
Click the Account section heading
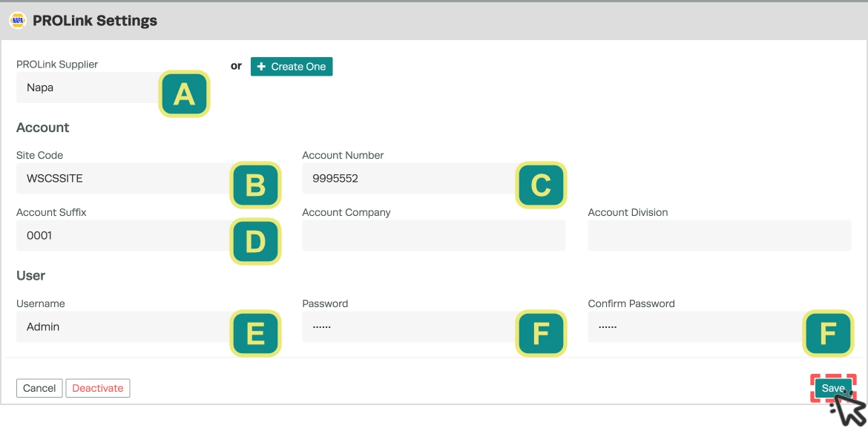tap(42, 128)
